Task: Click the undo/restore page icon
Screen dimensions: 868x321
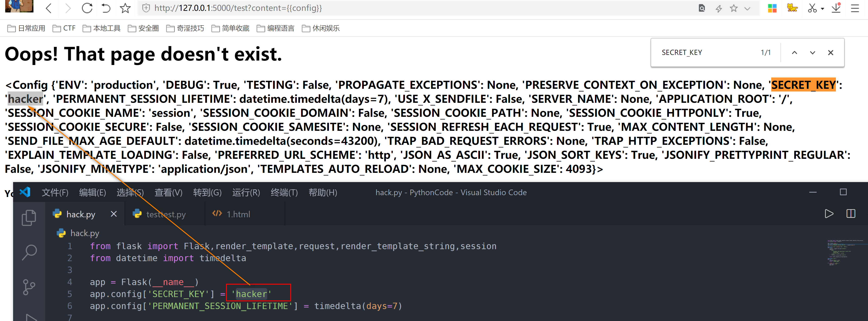Action: (106, 8)
